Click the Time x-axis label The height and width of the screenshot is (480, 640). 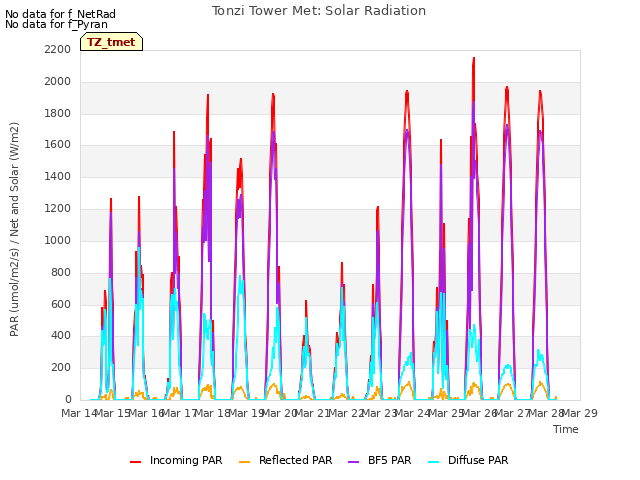[x=566, y=429]
